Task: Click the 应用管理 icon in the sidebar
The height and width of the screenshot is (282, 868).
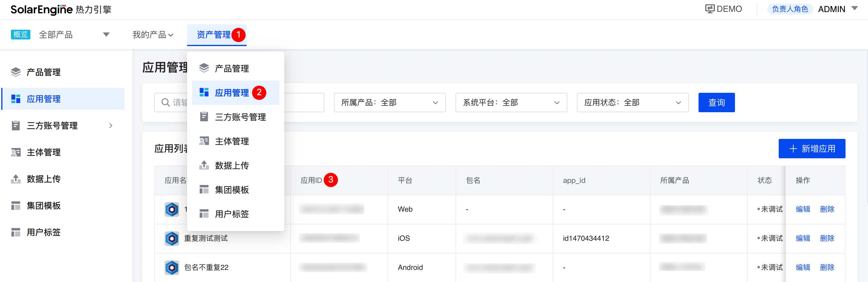Action: 16,99
